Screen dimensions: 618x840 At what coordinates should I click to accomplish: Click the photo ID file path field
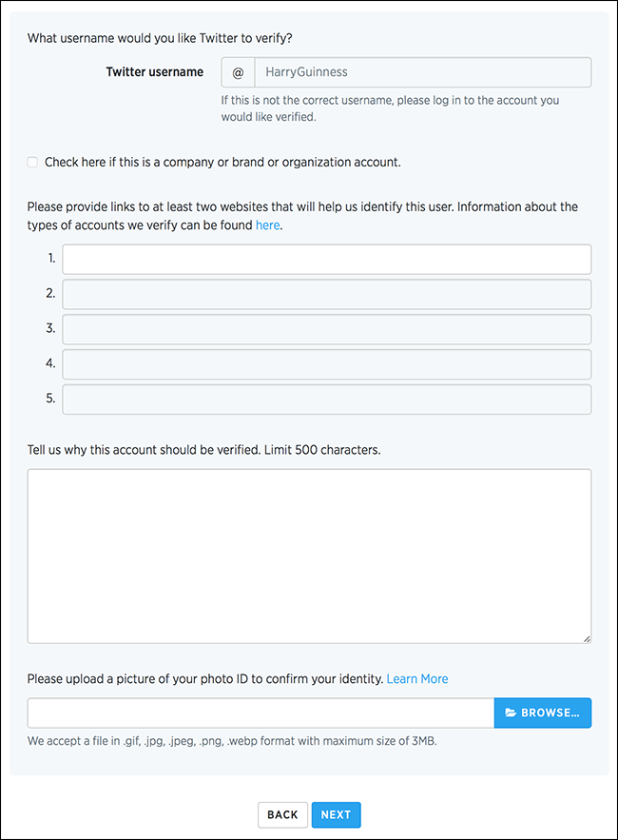tap(261, 713)
